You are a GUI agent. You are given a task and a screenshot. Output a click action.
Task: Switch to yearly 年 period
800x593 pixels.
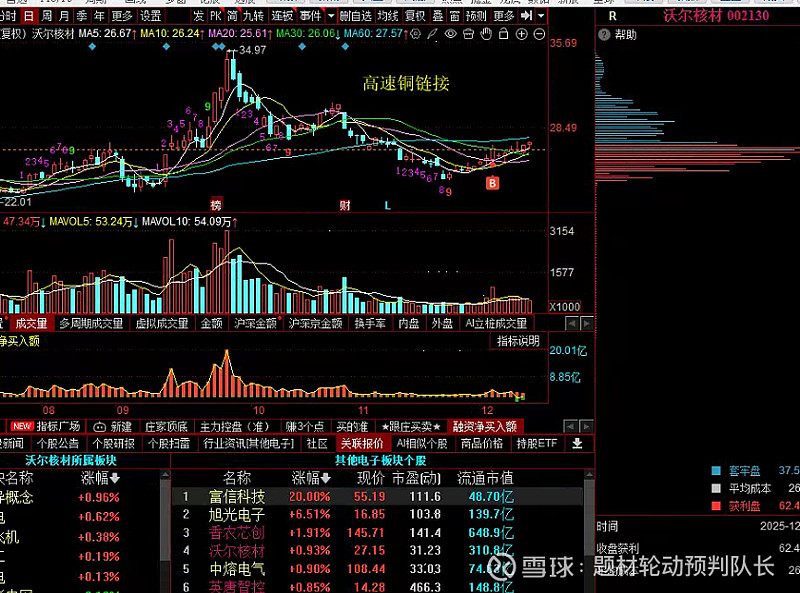(x=99, y=16)
